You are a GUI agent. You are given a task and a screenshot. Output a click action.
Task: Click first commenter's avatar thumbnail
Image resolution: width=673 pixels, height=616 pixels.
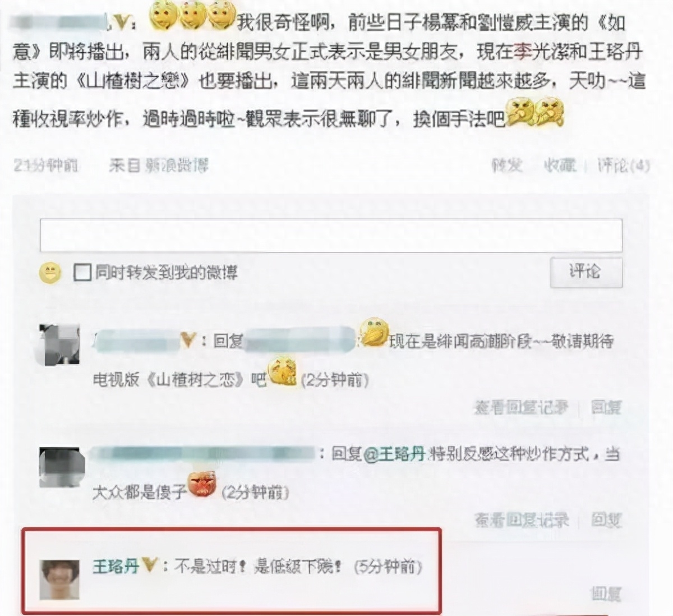(59, 344)
